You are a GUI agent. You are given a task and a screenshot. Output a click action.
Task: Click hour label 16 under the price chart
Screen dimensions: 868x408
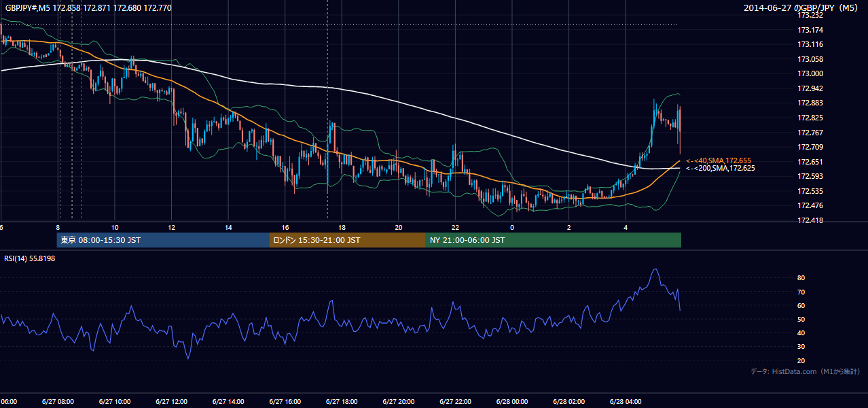285,228
